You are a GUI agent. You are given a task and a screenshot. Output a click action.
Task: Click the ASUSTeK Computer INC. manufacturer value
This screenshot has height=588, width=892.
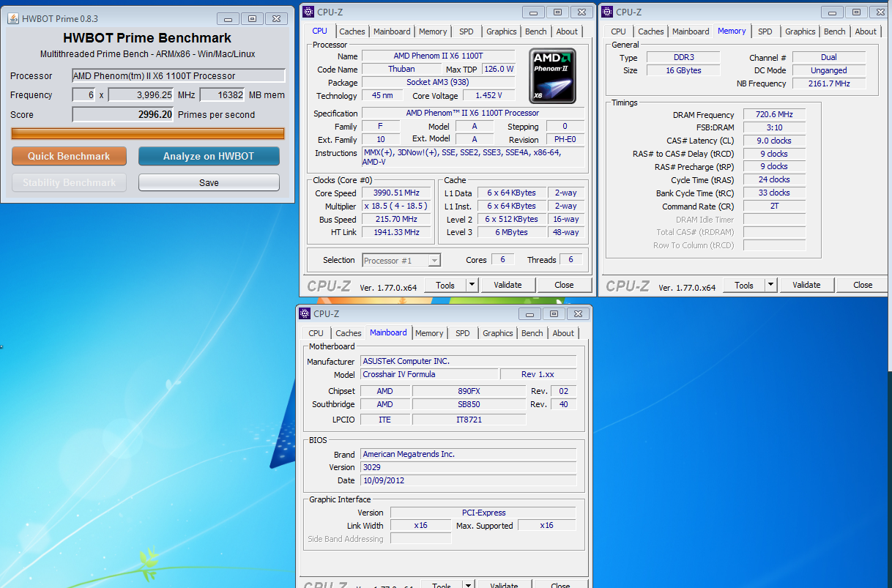[x=469, y=362]
